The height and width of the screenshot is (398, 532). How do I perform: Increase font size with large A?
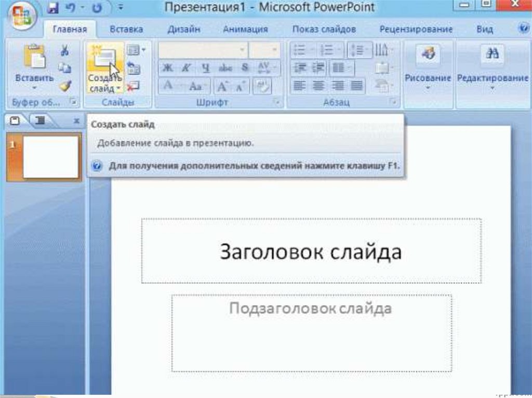[x=222, y=86]
